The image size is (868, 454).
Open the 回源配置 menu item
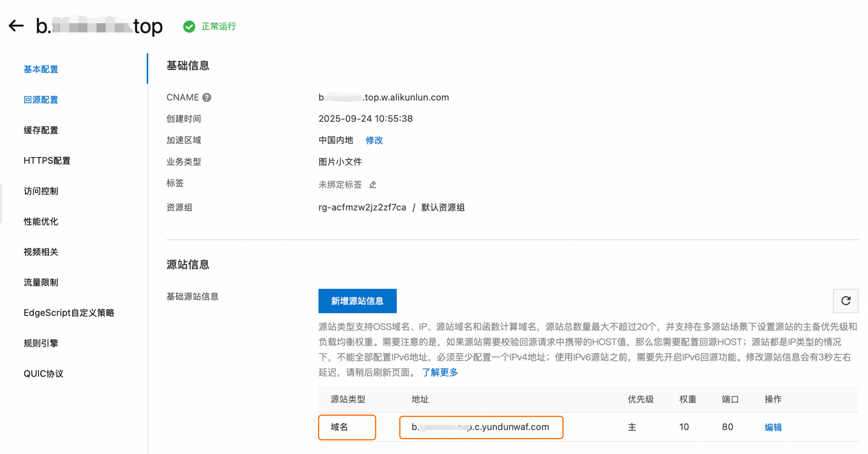[x=41, y=100]
